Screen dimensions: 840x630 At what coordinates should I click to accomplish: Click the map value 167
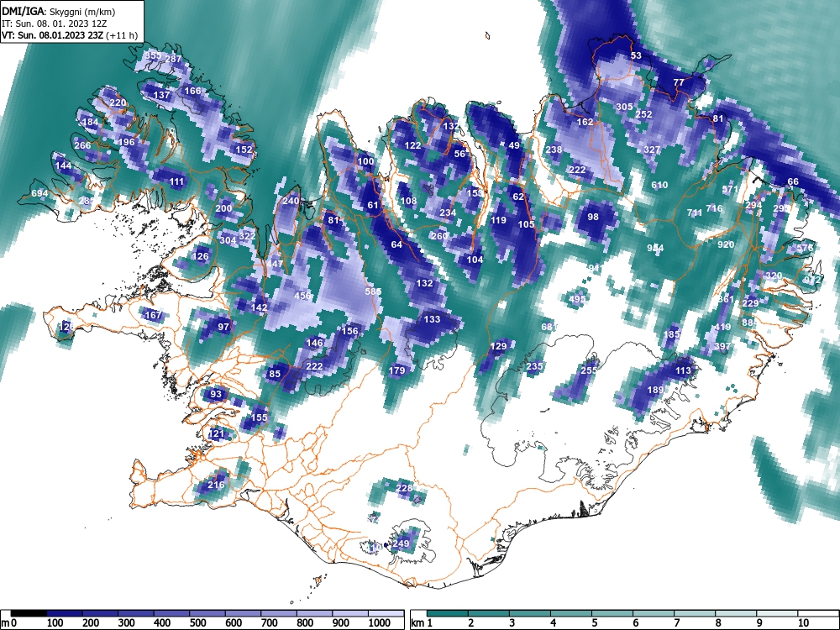pos(153,314)
